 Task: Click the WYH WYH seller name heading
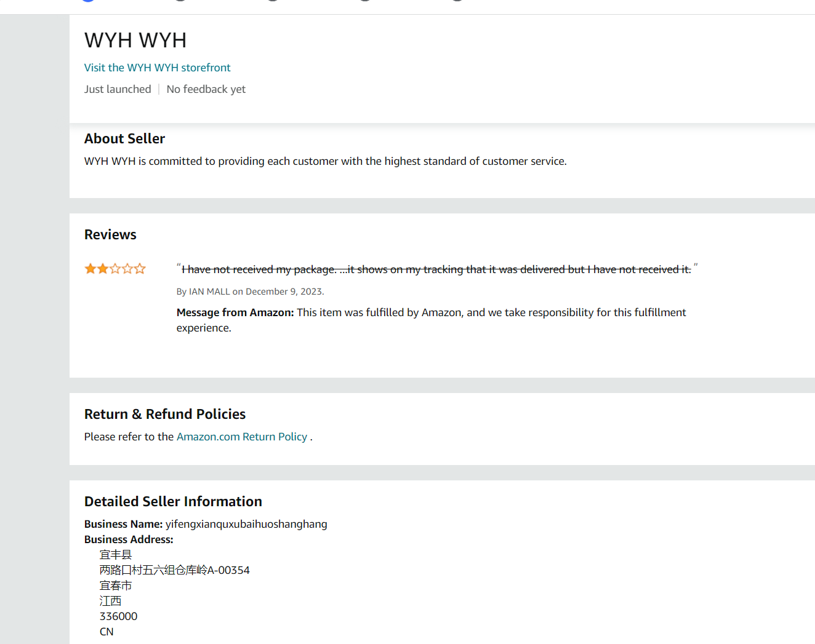(x=135, y=41)
